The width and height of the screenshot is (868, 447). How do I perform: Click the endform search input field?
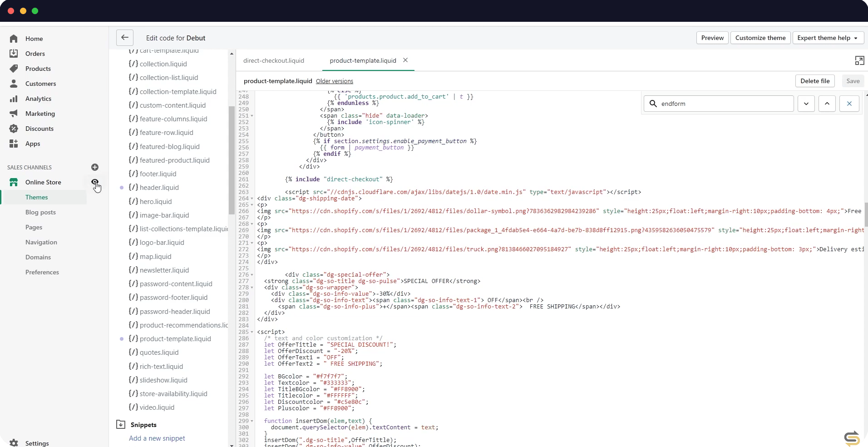click(x=719, y=104)
